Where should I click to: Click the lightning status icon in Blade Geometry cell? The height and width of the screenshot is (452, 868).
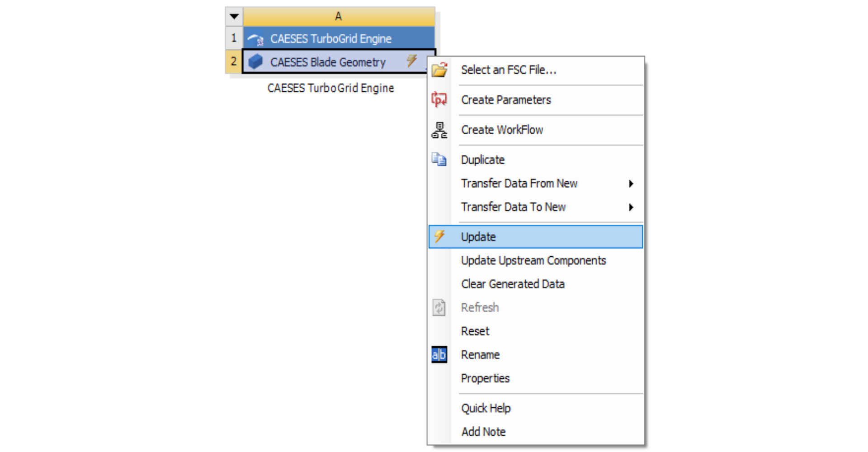tap(411, 61)
